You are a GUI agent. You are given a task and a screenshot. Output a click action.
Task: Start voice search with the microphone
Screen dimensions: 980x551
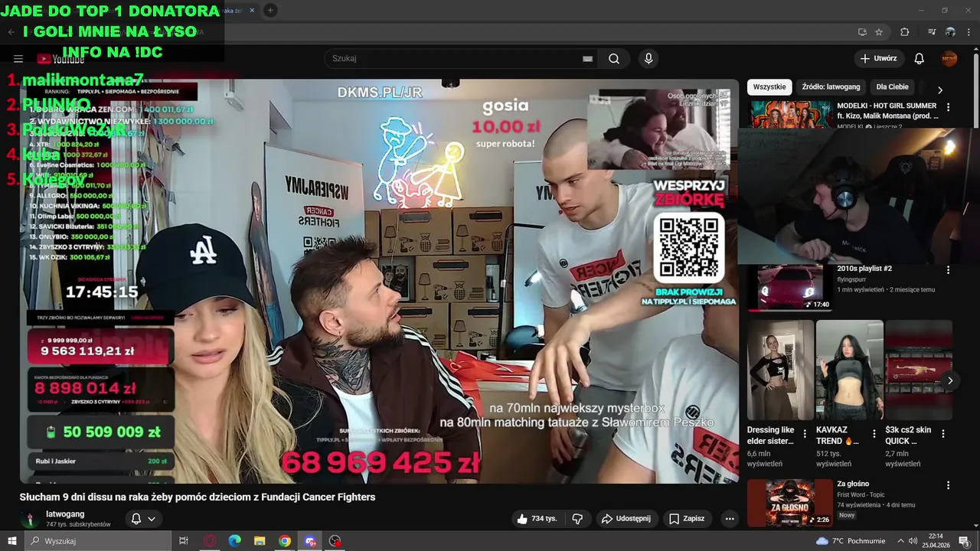648,59
